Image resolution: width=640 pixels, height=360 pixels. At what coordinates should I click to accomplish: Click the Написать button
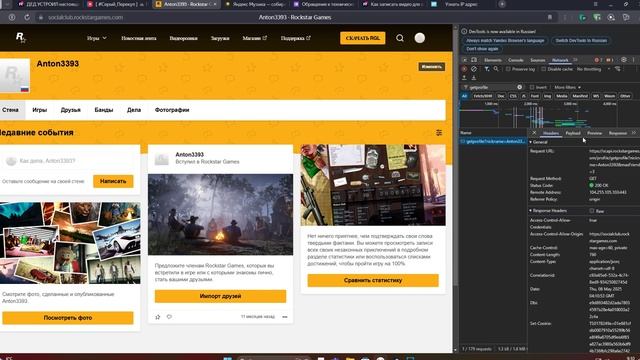click(113, 181)
